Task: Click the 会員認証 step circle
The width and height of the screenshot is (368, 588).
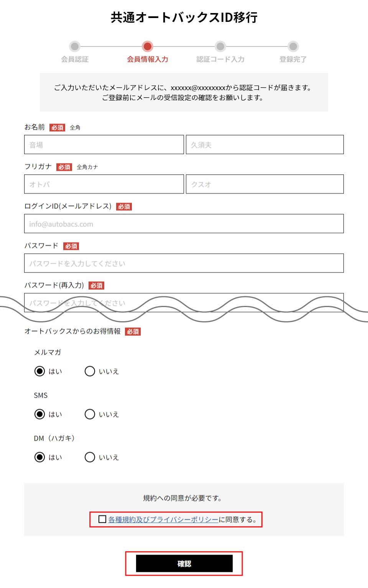Action: point(75,46)
